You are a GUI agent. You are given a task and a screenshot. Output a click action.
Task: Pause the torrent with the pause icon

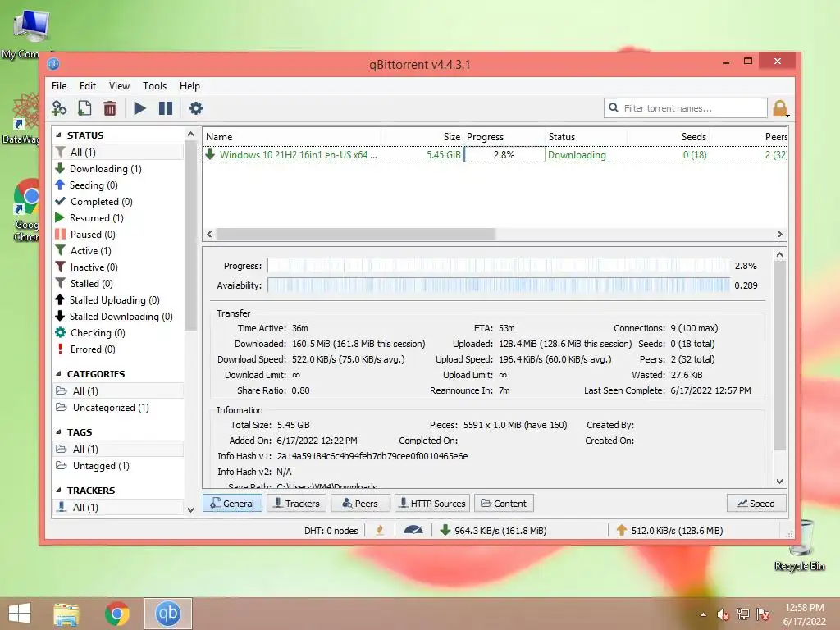click(x=166, y=108)
